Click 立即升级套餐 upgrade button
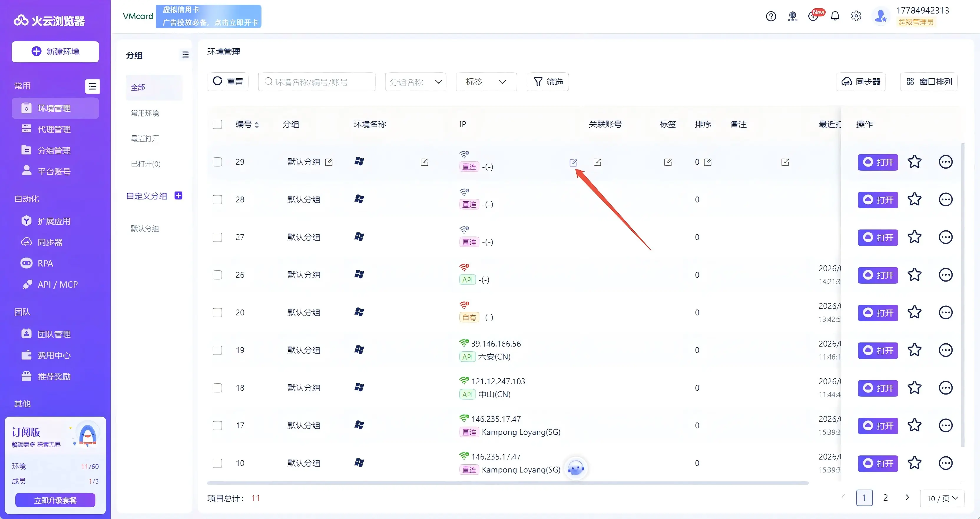Viewport: 980px width, 519px height. pyautogui.click(x=55, y=500)
